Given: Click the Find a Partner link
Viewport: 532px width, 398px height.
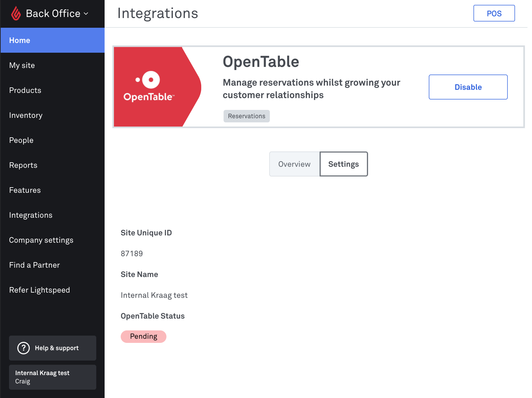Looking at the screenshot, I should point(35,265).
